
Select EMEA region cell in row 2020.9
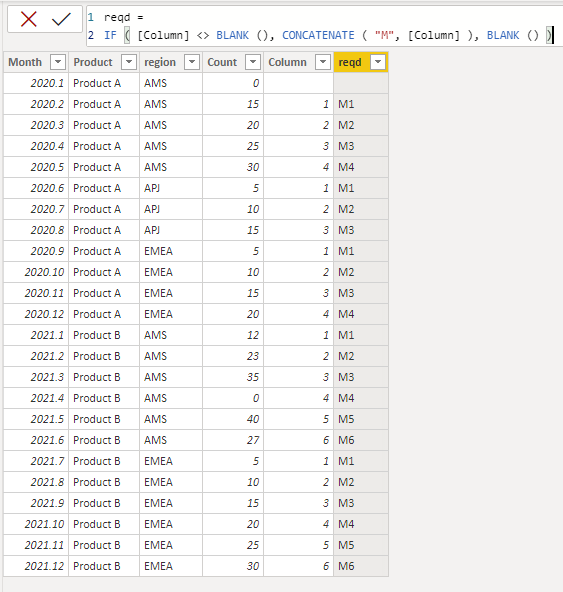click(171, 251)
